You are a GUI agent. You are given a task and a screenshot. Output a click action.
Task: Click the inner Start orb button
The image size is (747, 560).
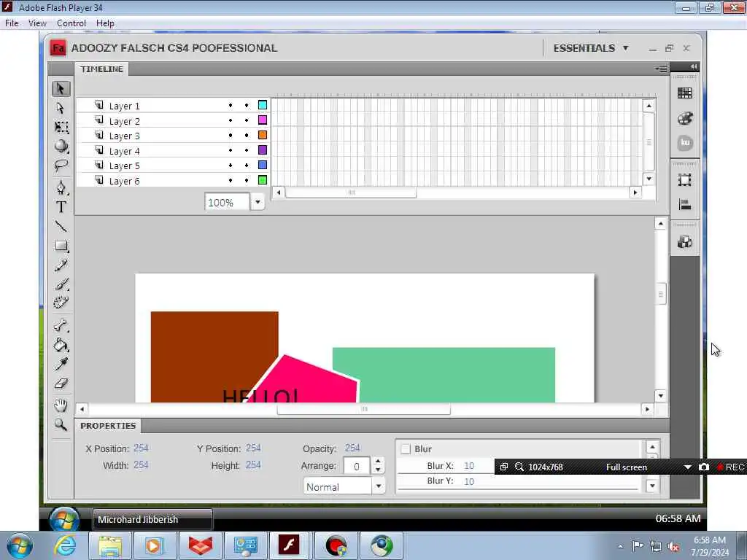[64, 519]
